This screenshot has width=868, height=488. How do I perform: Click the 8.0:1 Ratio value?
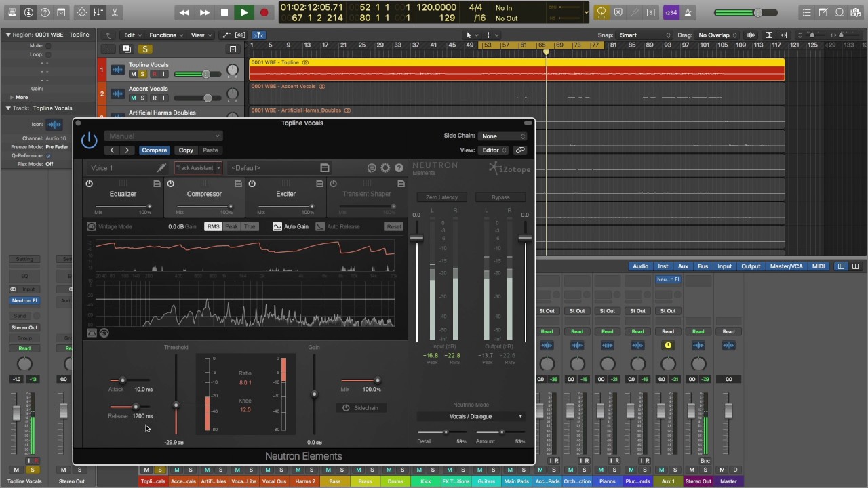(245, 383)
